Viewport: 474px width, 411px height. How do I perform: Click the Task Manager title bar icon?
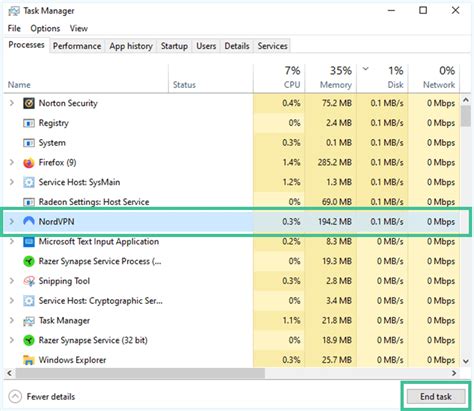coord(14,11)
